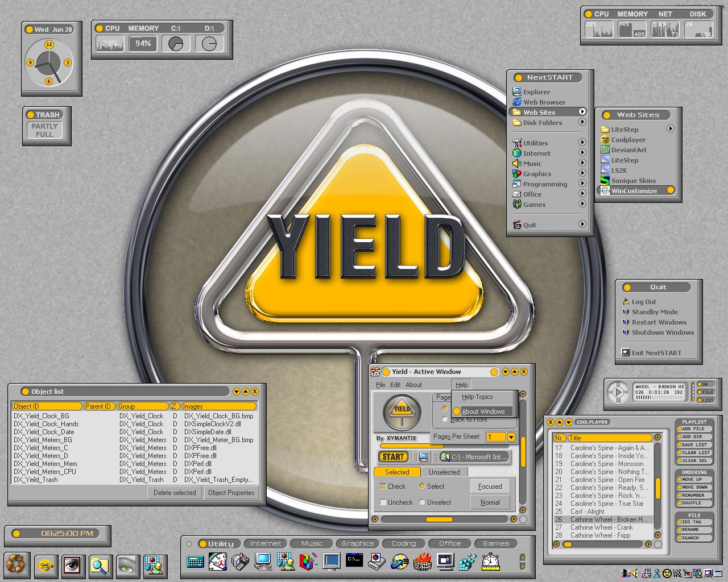Expand the Programming submenu in NextSTART
728x582 pixels.
[582, 184]
